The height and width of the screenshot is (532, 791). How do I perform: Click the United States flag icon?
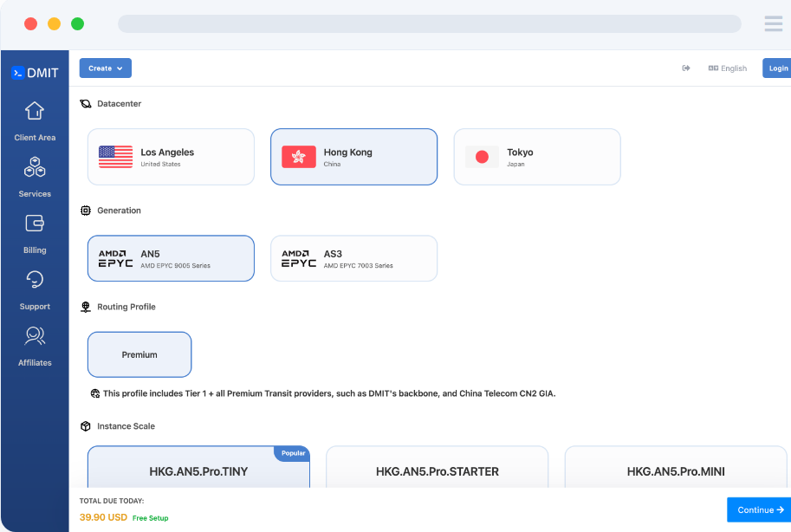[x=115, y=157]
